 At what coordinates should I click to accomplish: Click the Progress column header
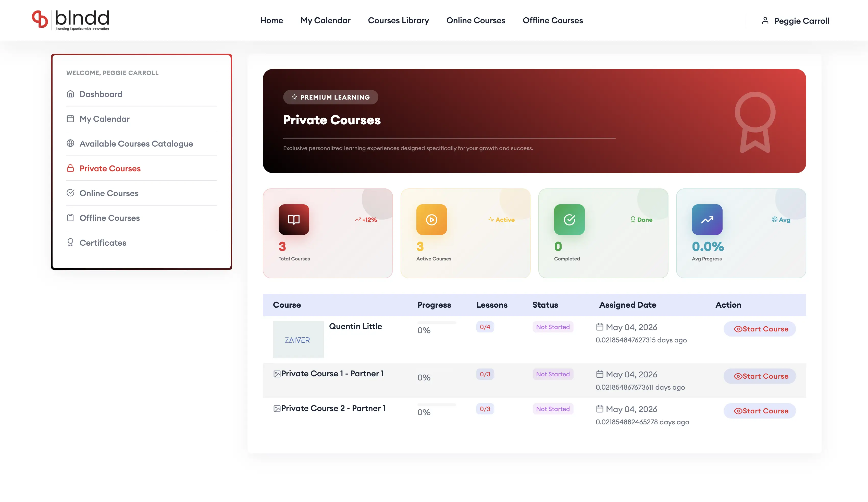(434, 305)
